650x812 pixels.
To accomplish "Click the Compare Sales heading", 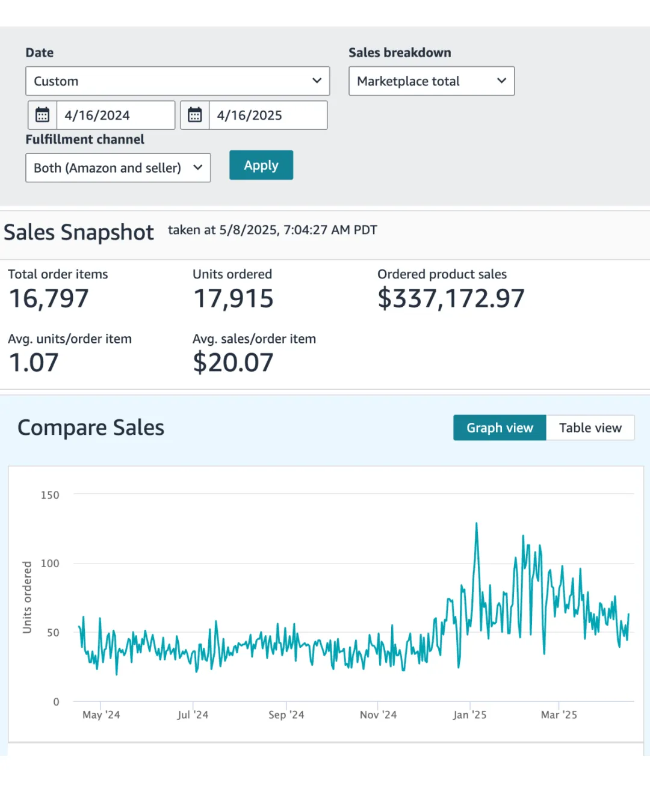I will click(91, 428).
